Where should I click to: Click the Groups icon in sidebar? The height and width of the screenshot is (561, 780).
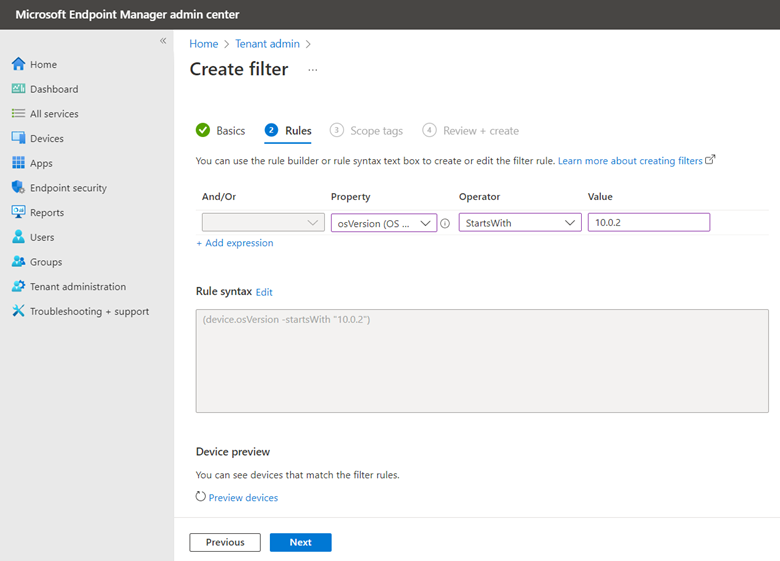(x=18, y=261)
